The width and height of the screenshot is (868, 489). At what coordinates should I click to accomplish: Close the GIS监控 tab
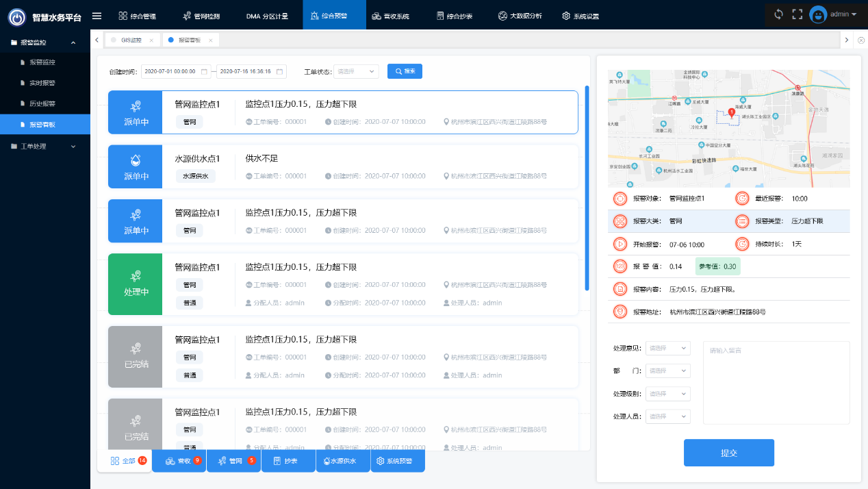pyautogui.click(x=151, y=40)
